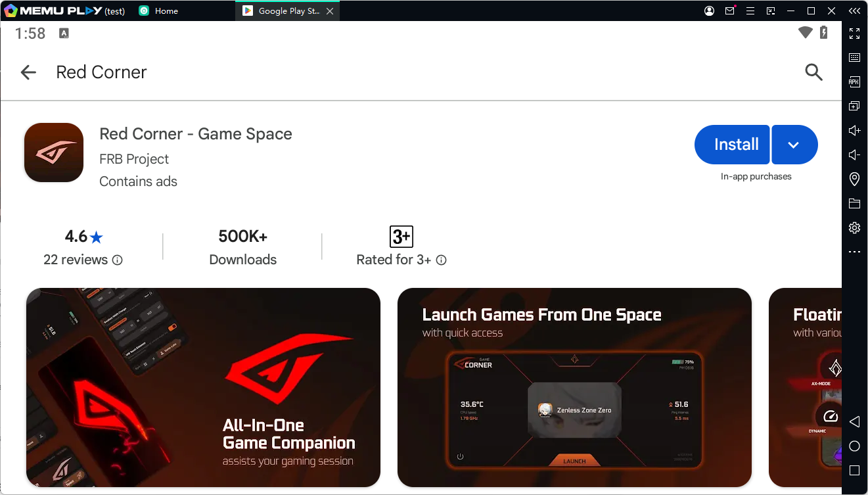The image size is (868, 495).
Task: Tap the Android back triangle button
Action: pyautogui.click(x=854, y=421)
